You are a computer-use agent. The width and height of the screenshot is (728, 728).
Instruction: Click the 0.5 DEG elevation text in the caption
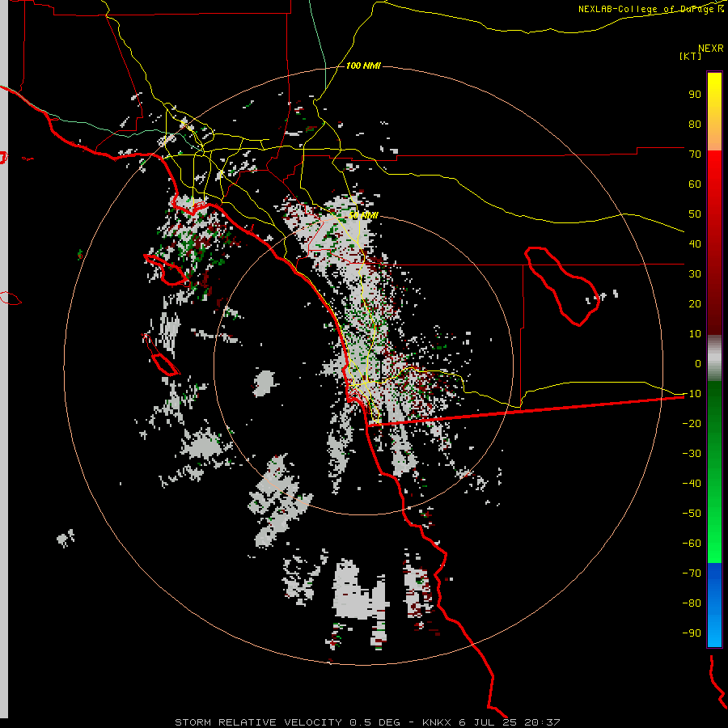click(x=375, y=722)
